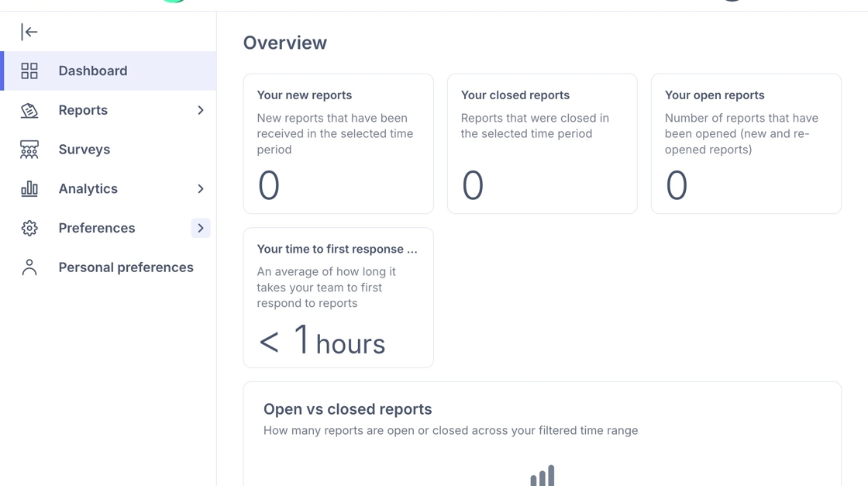Screen dimensions: 868x486
Task: Open the Preferences menu item
Action: 108,228
